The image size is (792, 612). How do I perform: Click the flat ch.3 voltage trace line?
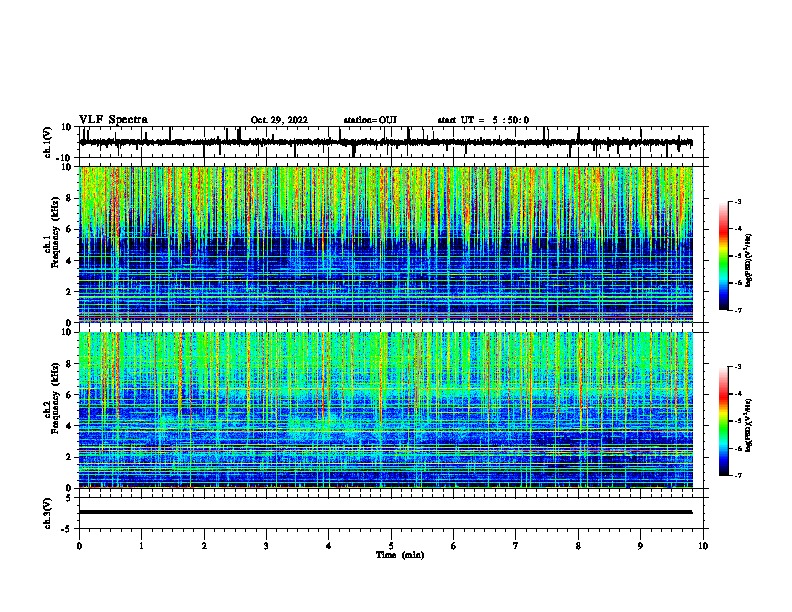[386, 512]
